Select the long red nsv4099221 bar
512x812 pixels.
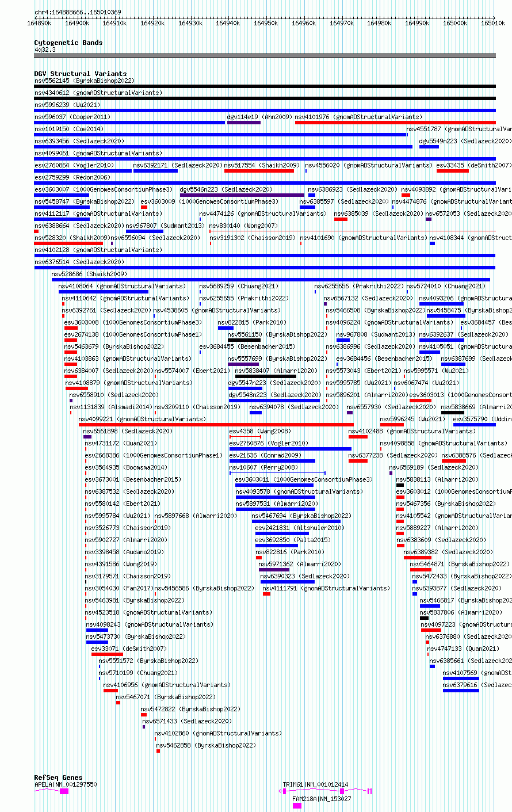pos(216,425)
